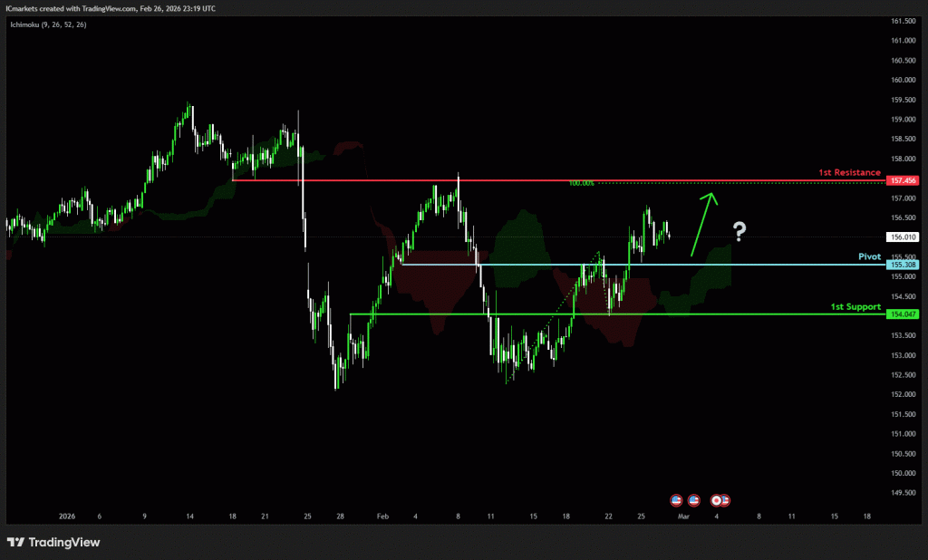Screen dimensions: 928x560
Task: Click the blue 155.308 pivot price tag
Action: tap(904, 266)
